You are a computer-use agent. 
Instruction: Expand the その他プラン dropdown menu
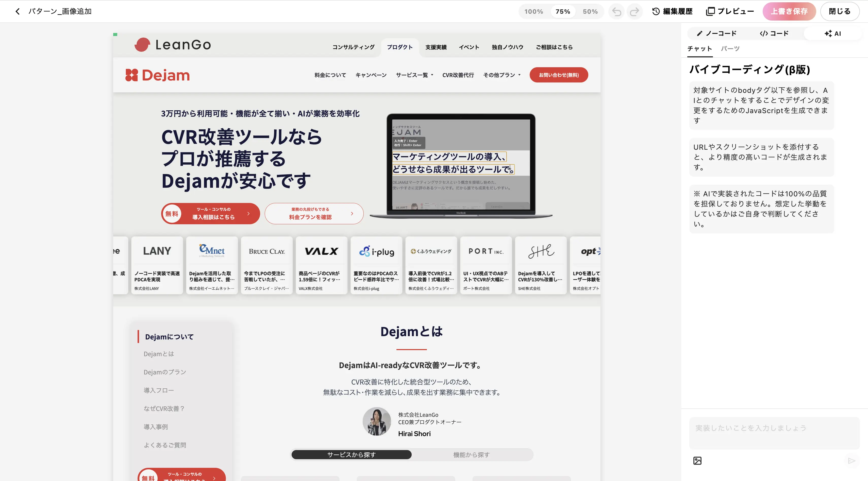pos(502,75)
